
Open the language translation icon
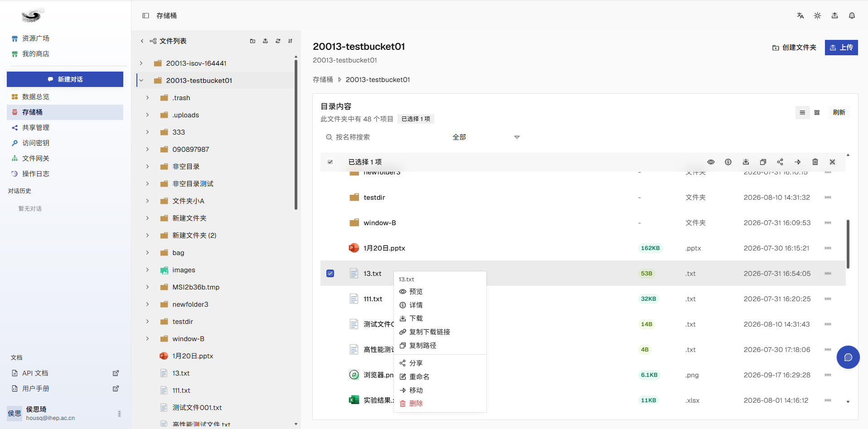point(800,15)
